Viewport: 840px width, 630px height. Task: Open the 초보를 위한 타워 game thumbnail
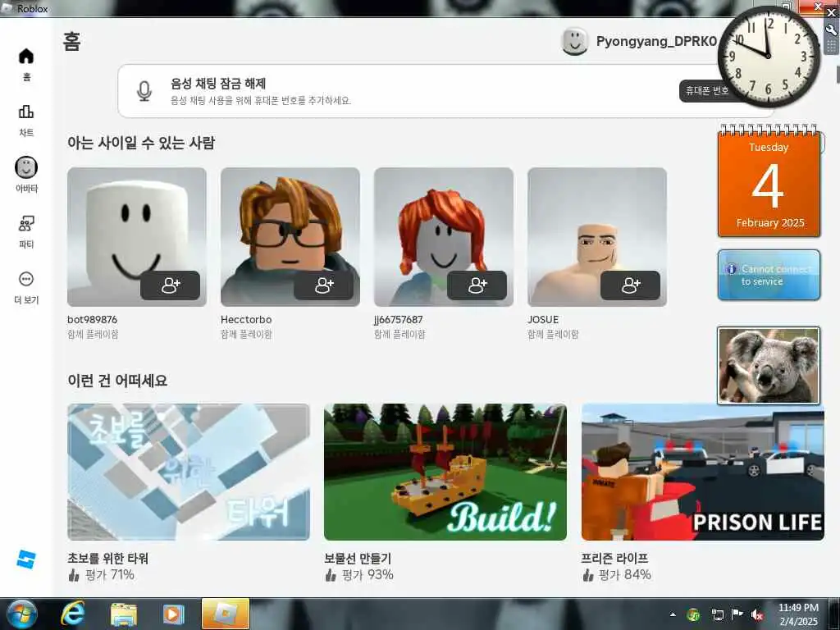189,472
